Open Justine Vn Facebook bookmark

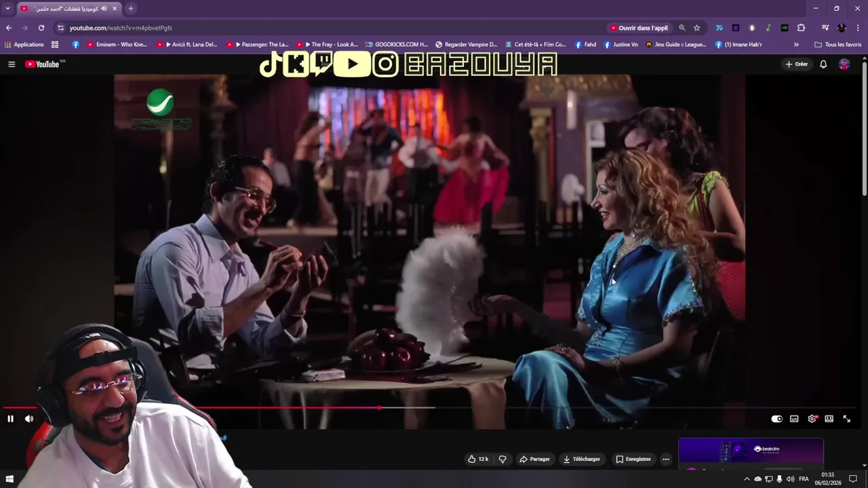(620, 45)
